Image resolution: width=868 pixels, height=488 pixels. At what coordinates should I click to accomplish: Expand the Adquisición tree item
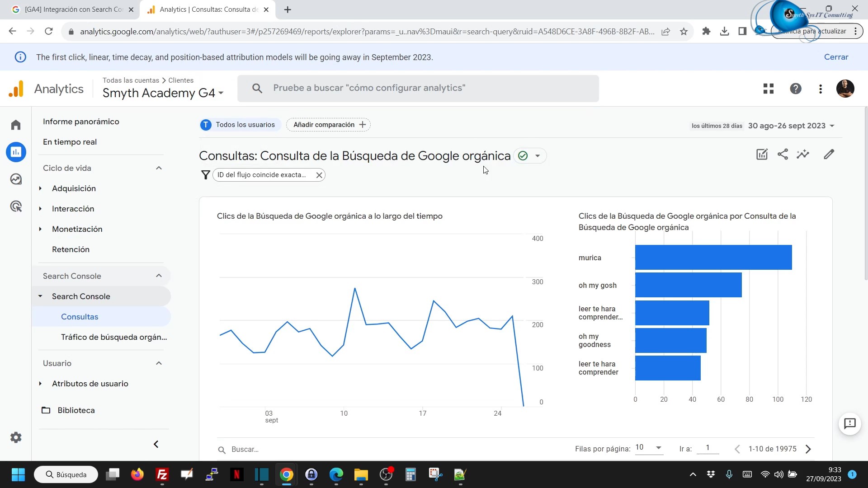[x=40, y=188]
